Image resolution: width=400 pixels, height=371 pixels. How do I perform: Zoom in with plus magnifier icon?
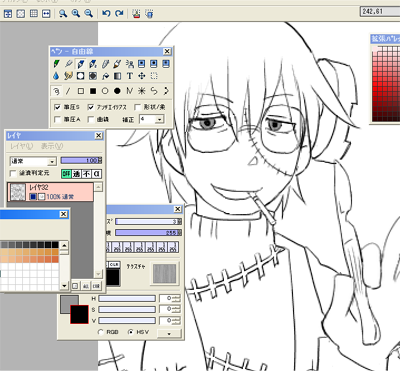[x=76, y=13]
